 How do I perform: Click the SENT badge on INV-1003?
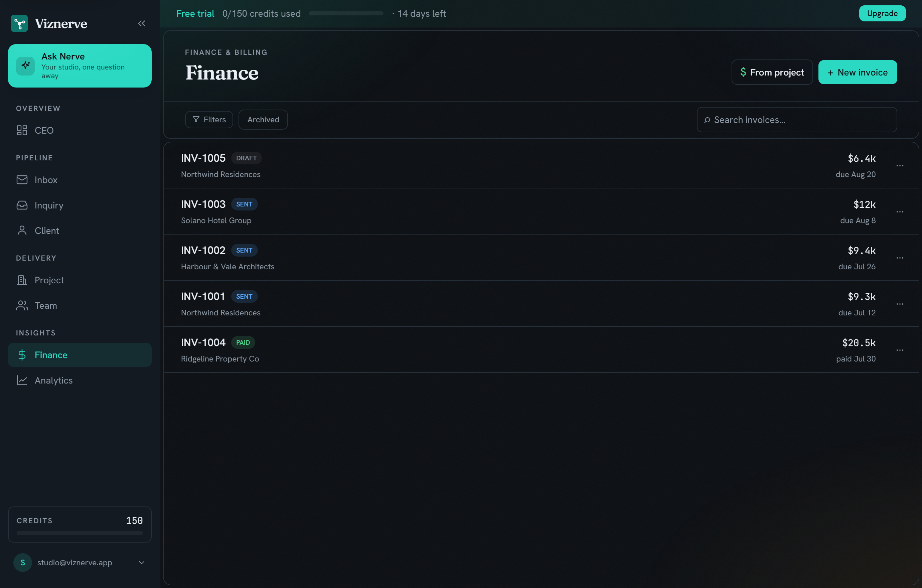tap(244, 204)
